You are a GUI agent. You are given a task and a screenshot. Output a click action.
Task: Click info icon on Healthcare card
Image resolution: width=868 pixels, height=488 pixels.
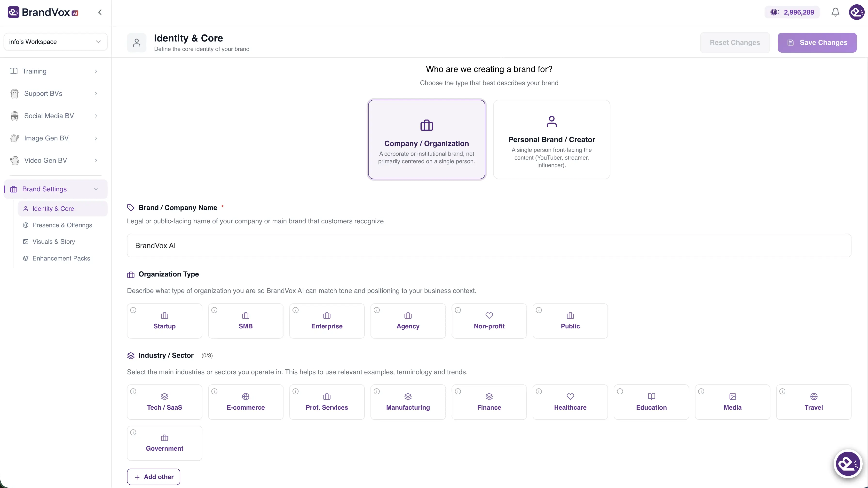539,391
